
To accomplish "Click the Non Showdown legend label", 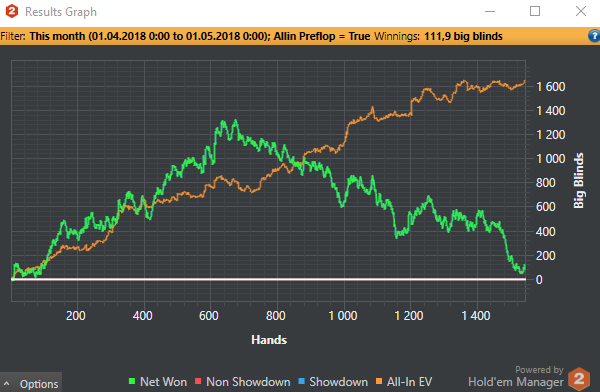I will [x=248, y=382].
